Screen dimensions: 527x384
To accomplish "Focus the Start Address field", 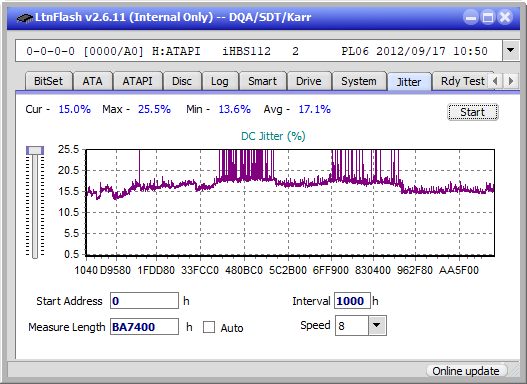I will [x=145, y=301].
